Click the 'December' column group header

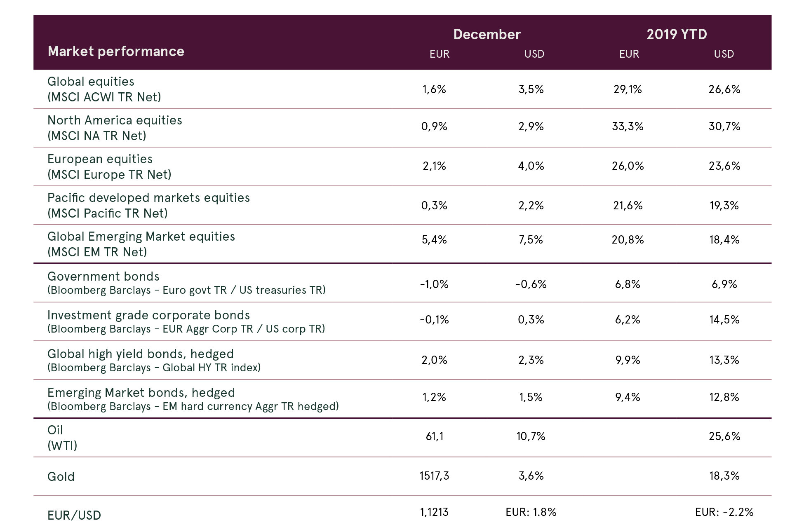[x=487, y=34]
